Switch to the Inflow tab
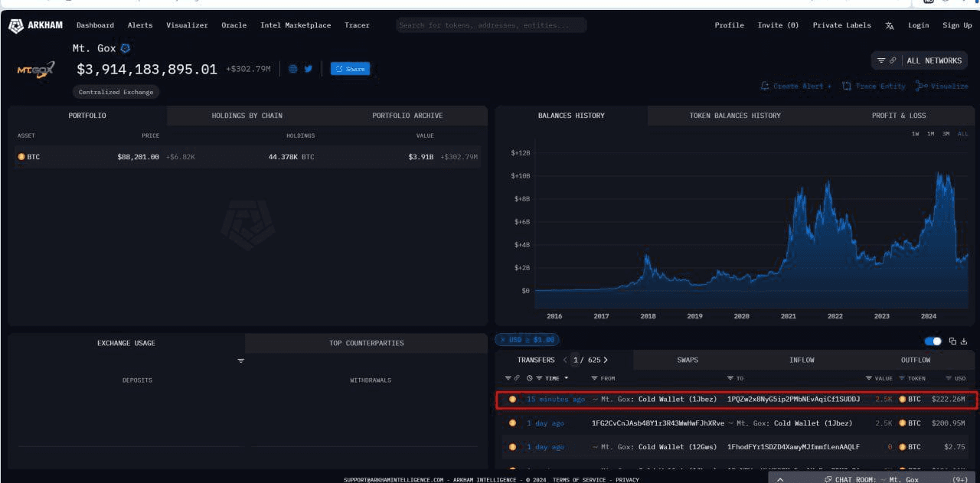 click(802, 360)
